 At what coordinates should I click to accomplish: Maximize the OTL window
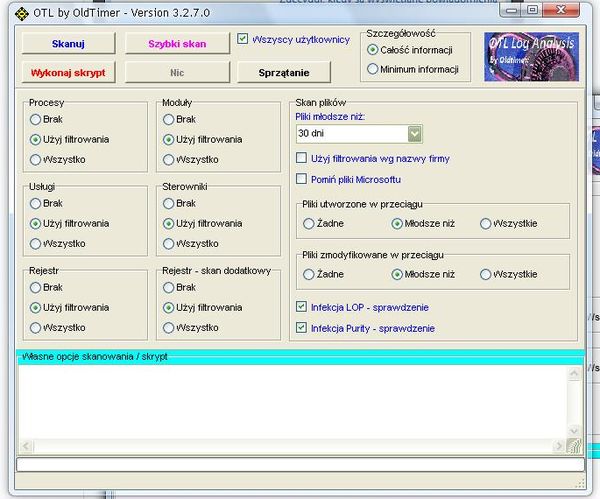tap(532, 10)
